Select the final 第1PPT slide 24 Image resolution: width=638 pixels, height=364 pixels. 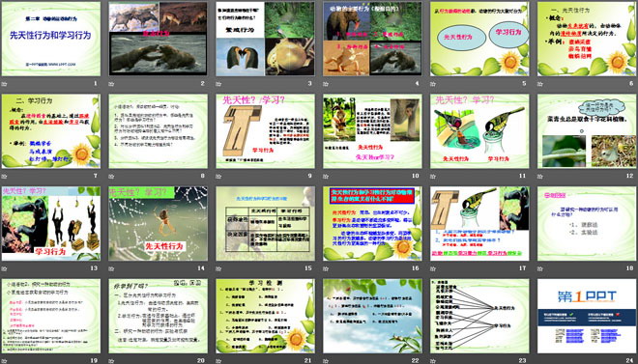point(587,316)
